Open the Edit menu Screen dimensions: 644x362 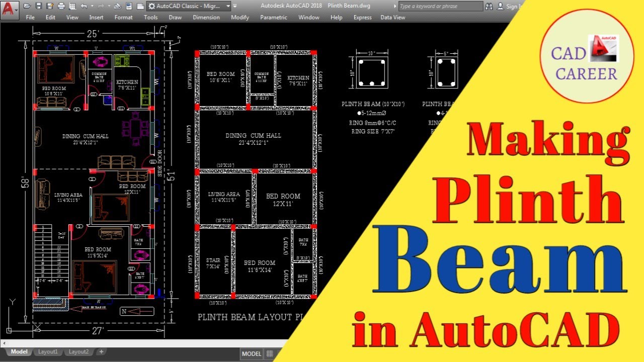click(50, 17)
